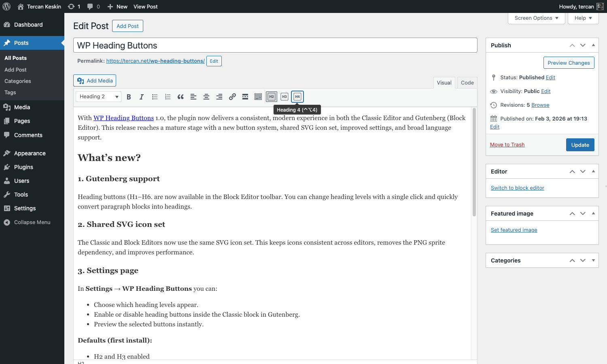The height and width of the screenshot is (364, 607).
Task: Open the Tools menu
Action: click(32, 195)
